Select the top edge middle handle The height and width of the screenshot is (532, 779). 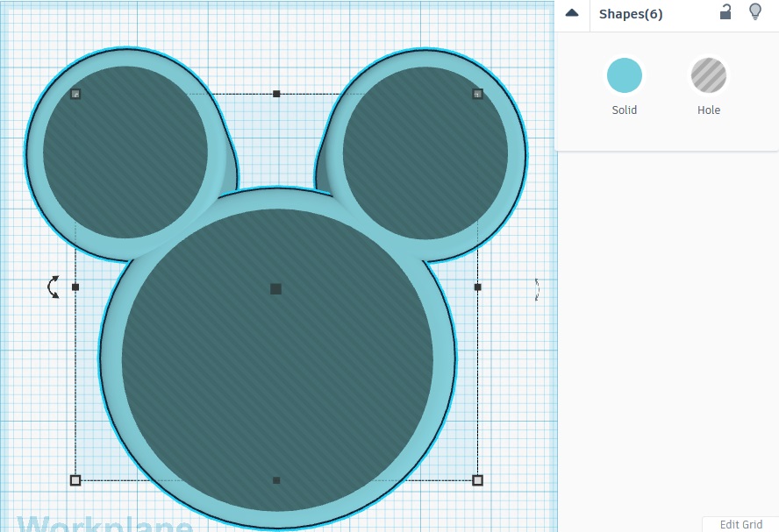point(276,94)
